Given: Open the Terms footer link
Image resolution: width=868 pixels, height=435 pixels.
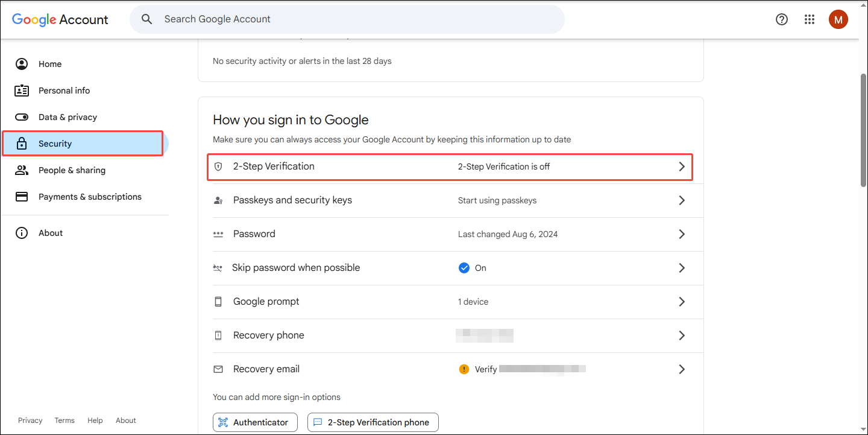Looking at the screenshot, I should 64,421.
